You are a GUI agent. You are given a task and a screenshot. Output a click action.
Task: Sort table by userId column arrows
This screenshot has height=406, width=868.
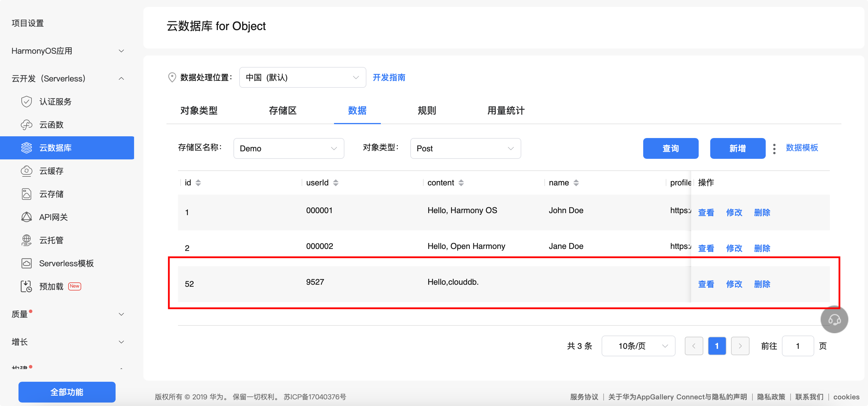335,183
